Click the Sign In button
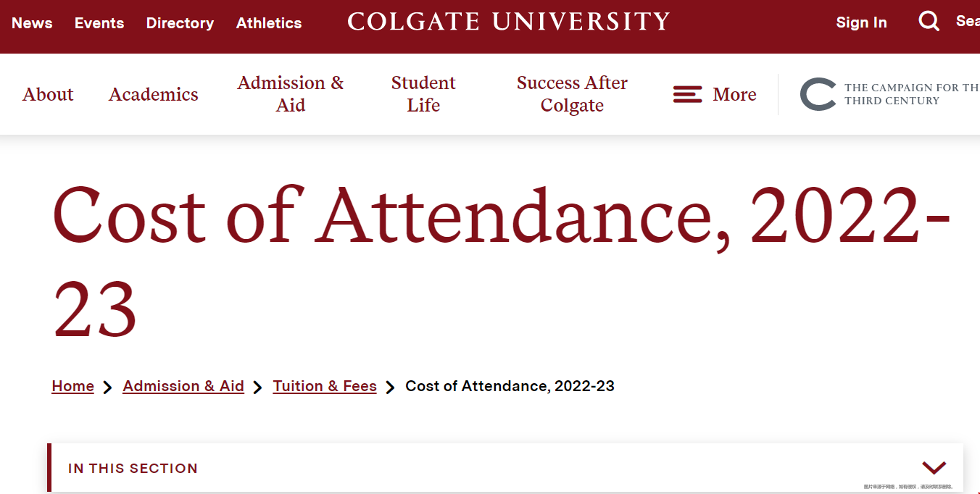 click(x=861, y=22)
